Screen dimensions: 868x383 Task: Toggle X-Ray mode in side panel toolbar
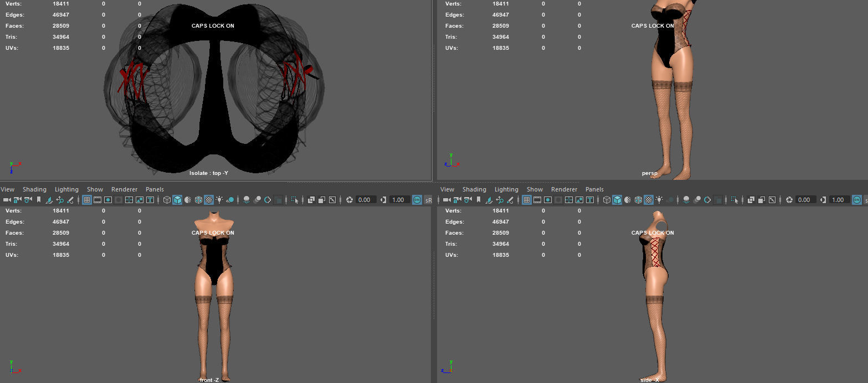point(751,200)
